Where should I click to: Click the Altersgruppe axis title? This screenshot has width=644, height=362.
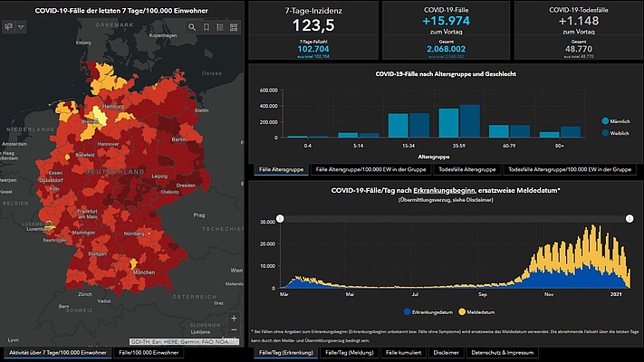(x=433, y=157)
